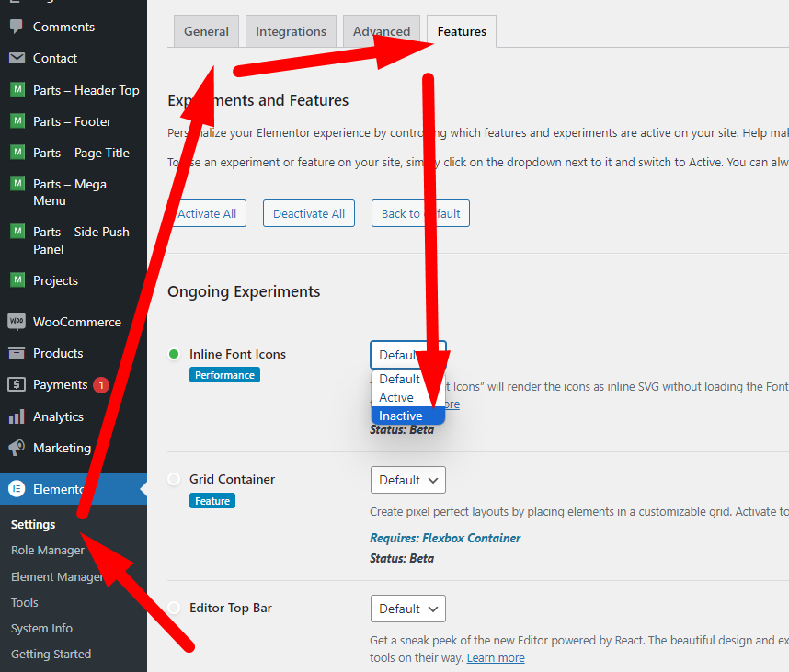789x672 pixels.
Task: Click the Back to default button
Action: point(420,213)
